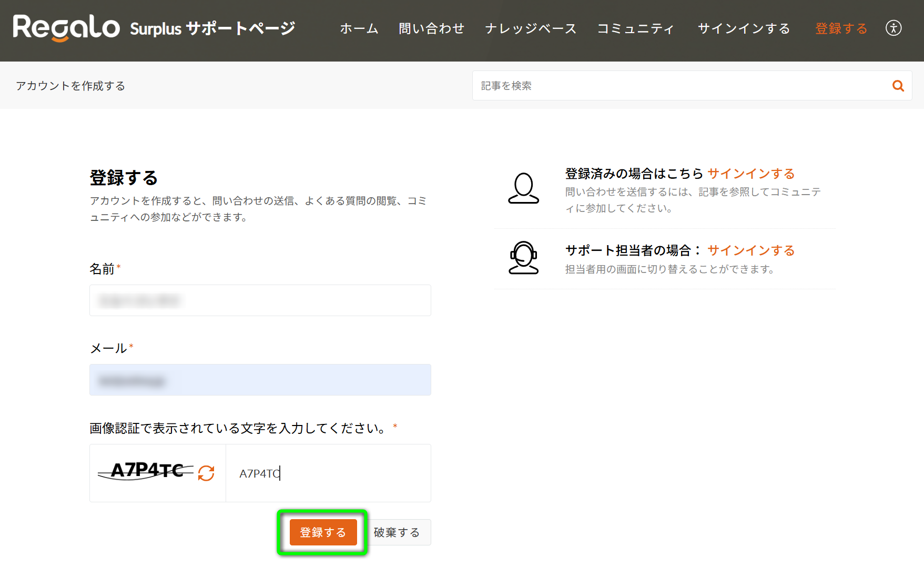Click the 記事を検索 search box
Image resolution: width=924 pixels, height=567 pixels.
pyautogui.click(x=678, y=86)
